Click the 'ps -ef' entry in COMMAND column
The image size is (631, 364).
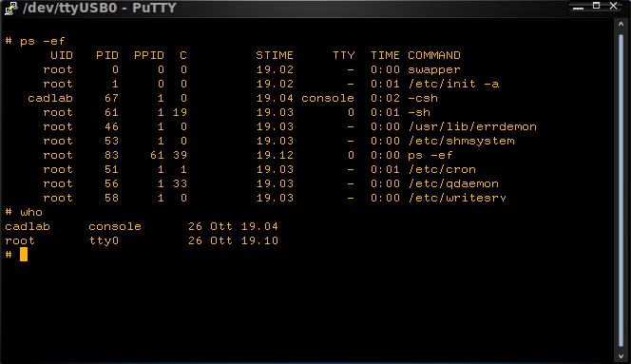coord(430,155)
